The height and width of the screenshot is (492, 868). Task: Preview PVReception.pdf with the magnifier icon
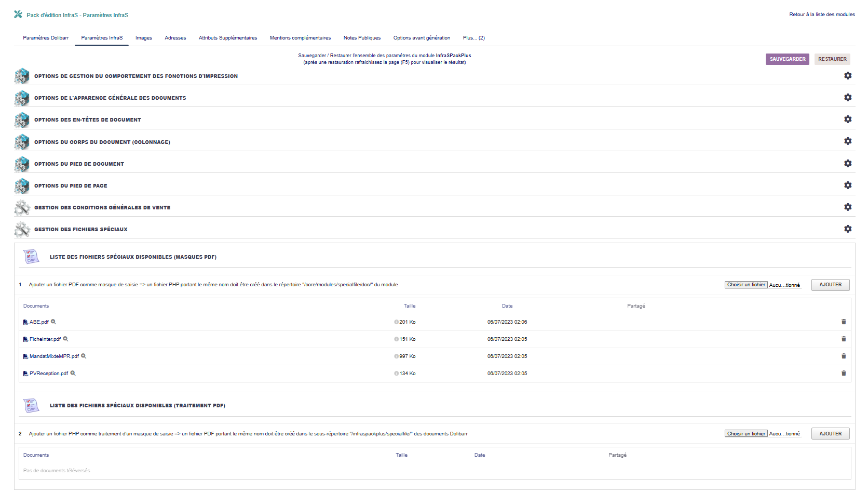click(73, 374)
